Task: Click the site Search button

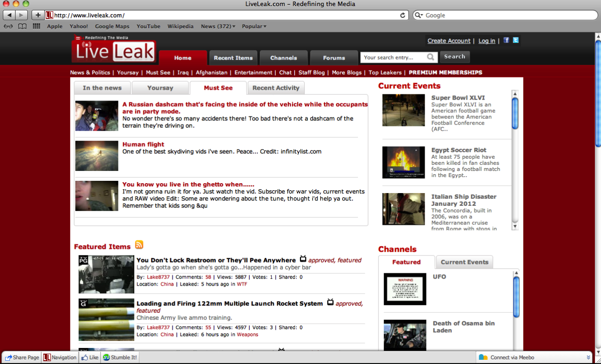Action: [x=455, y=57]
